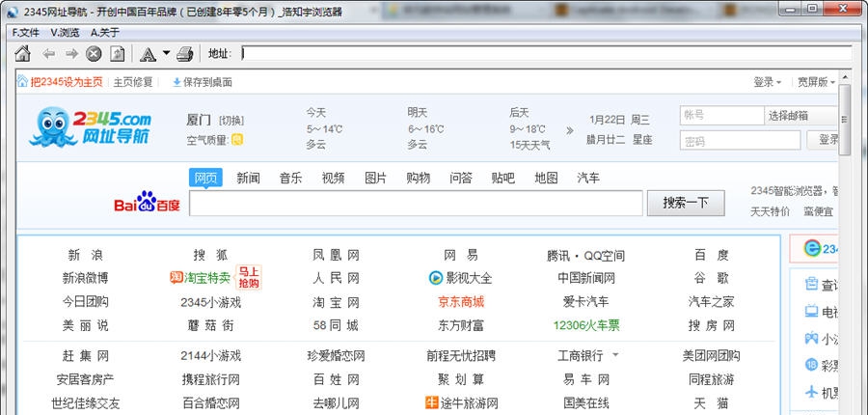Click the lottery ball sidebar icon
This screenshot has height=415, width=868.
[x=811, y=365]
